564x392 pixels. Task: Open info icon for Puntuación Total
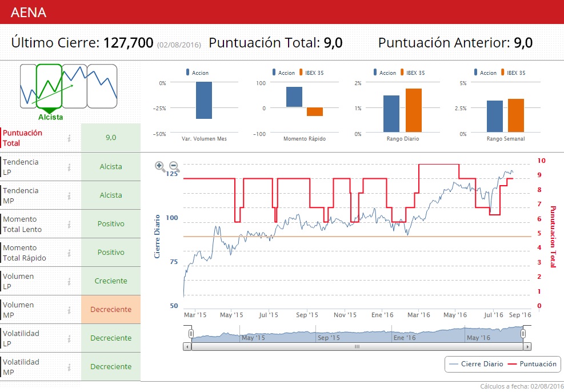pyautogui.click(x=69, y=138)
